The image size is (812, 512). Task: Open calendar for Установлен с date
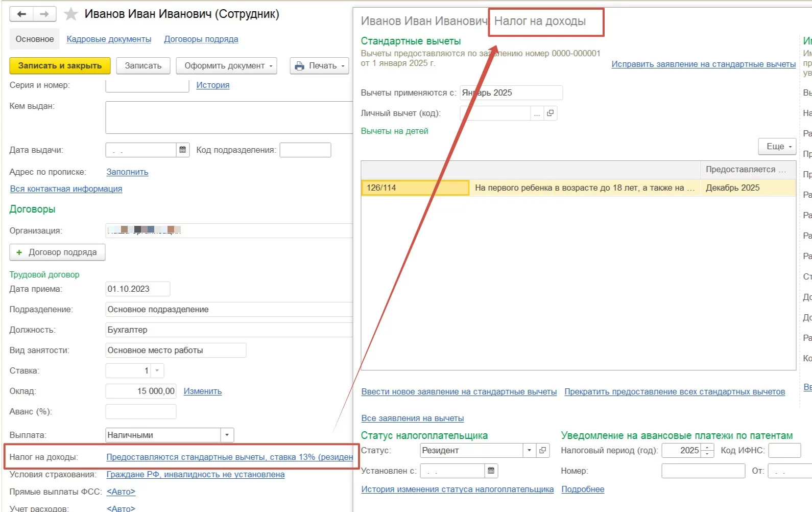coord(491,471)
